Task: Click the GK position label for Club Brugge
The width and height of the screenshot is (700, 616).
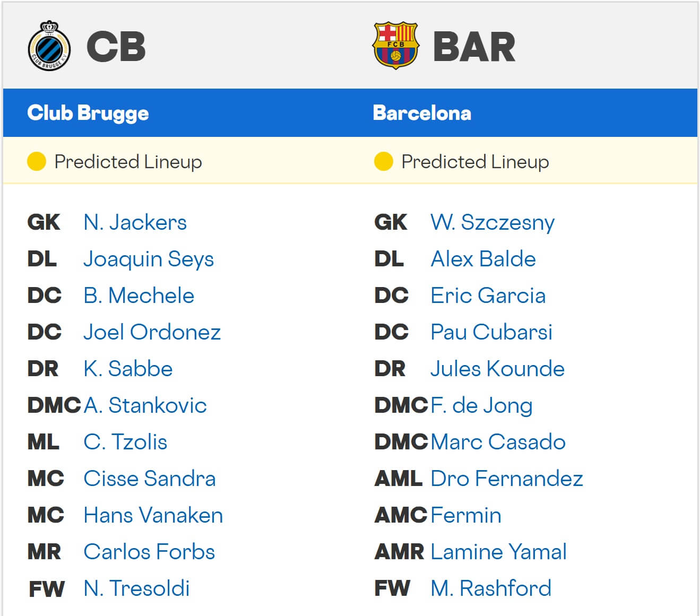Action: [44, 222]
